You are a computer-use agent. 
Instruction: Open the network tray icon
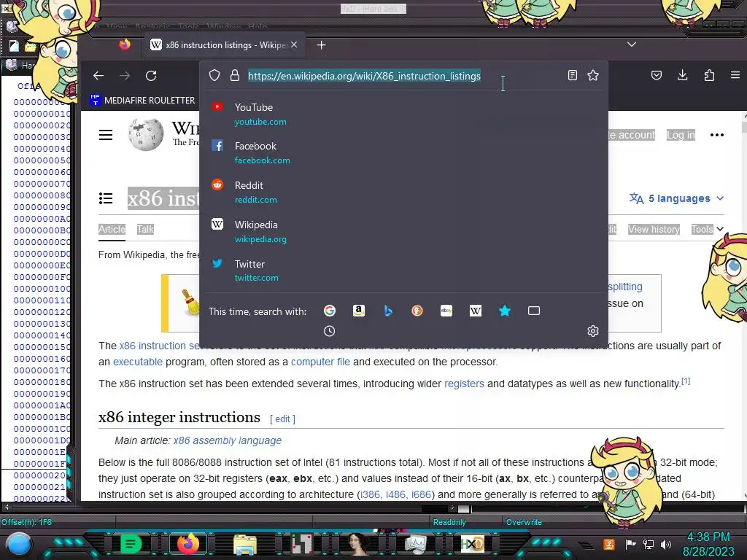tap(649, 544)
